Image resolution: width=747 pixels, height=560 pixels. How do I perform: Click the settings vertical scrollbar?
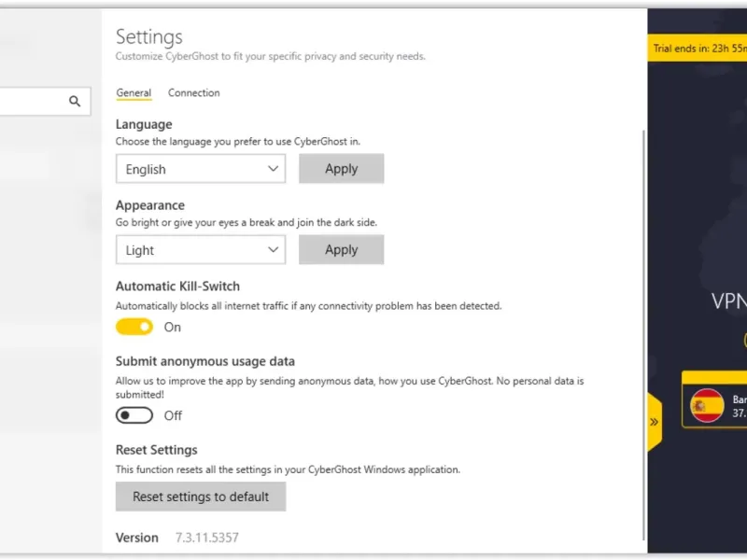click(x=644, y=335)
